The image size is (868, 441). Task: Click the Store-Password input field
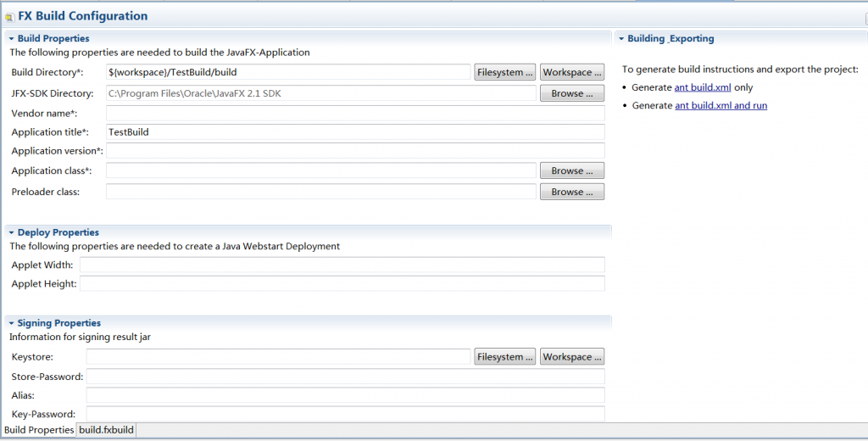(345, 377)
